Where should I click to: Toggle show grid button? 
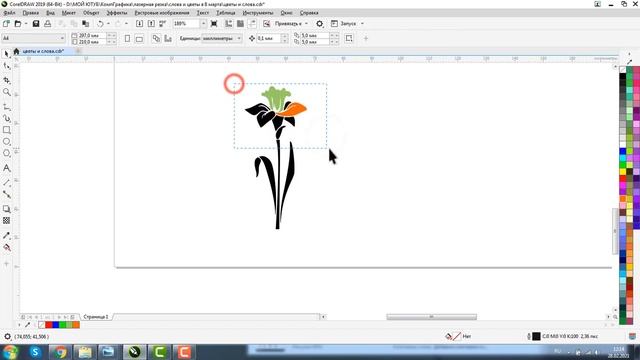coord(240,24)
